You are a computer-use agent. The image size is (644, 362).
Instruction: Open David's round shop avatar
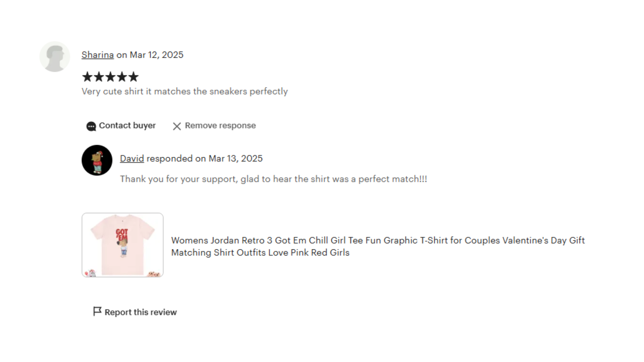(97, 160)
